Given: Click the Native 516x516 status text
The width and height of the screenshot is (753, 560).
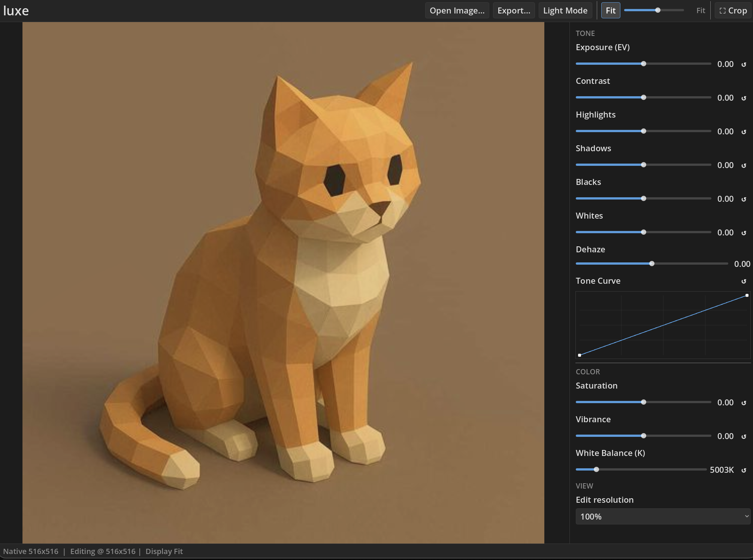Looking at the screenshot, I should (31, 551).
